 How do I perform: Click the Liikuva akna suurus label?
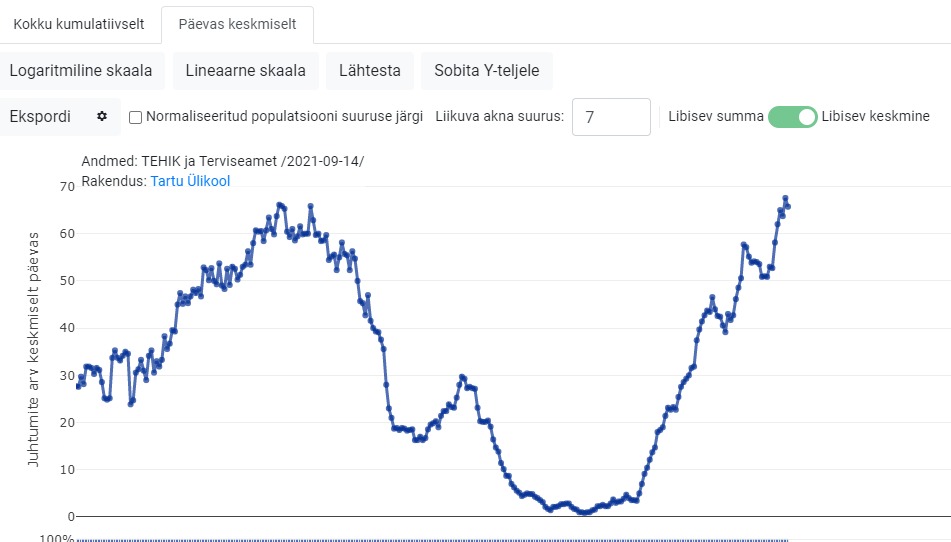(x=499, y=116)
